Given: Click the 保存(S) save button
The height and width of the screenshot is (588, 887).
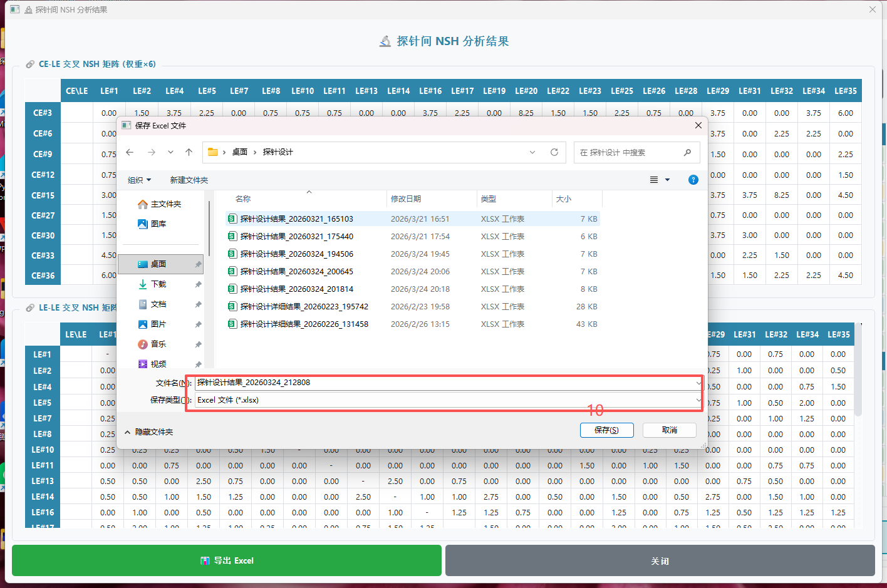Looking at the screenshot, I should point(606,430).
